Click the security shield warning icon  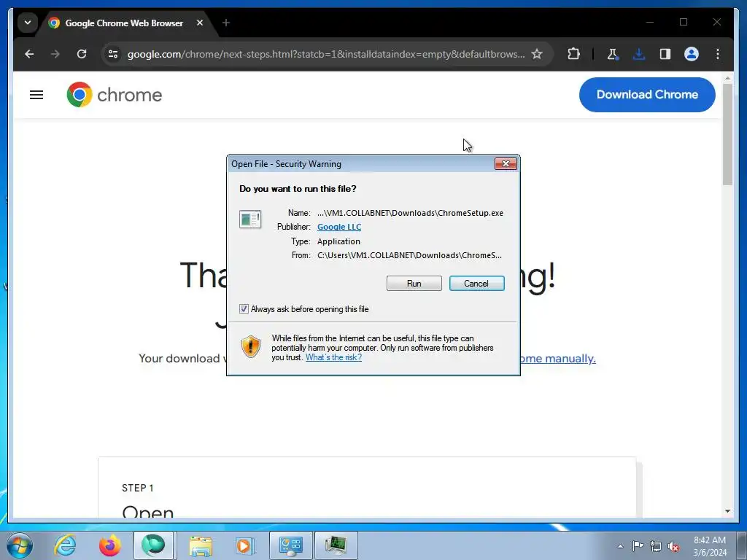251,346
